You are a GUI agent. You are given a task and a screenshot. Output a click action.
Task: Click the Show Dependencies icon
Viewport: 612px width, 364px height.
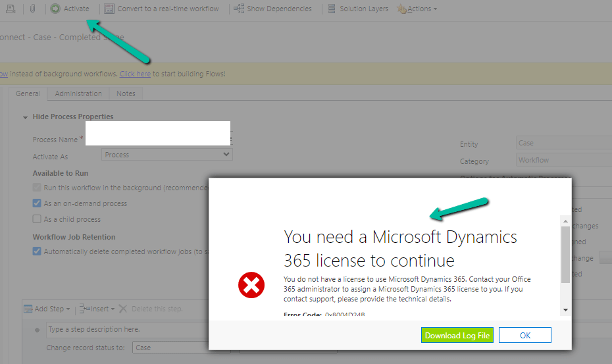(x=239, y=9)
